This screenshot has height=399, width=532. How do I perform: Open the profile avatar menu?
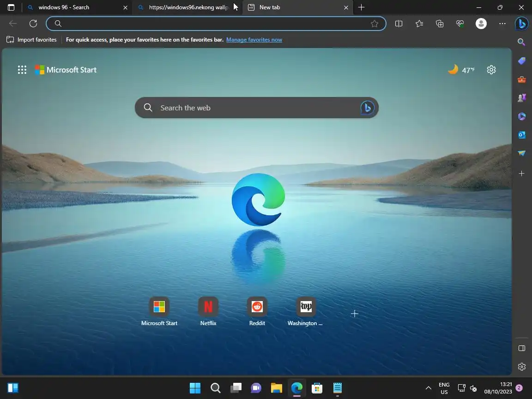pos(481,24)
